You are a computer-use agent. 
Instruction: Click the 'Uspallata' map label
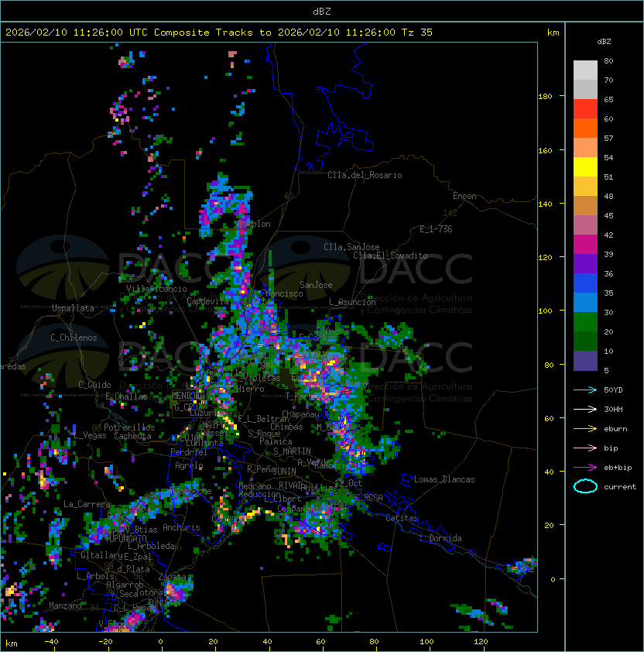click(73, 308)
